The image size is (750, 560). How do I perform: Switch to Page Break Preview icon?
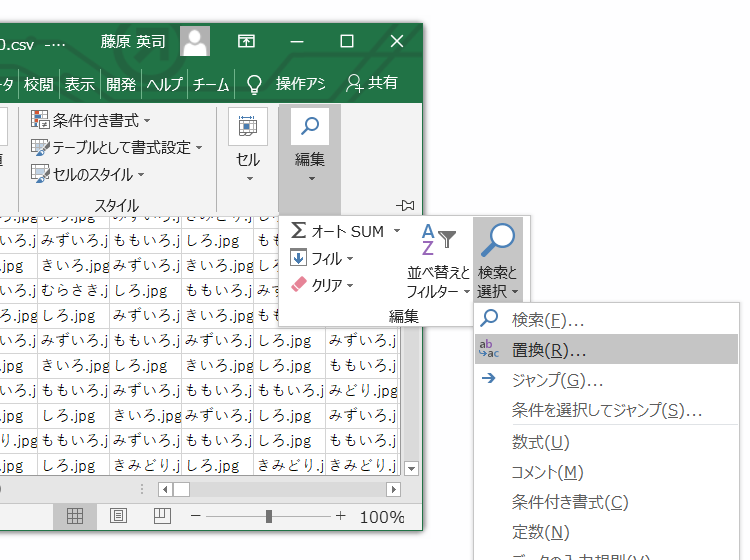coord(162,516)
